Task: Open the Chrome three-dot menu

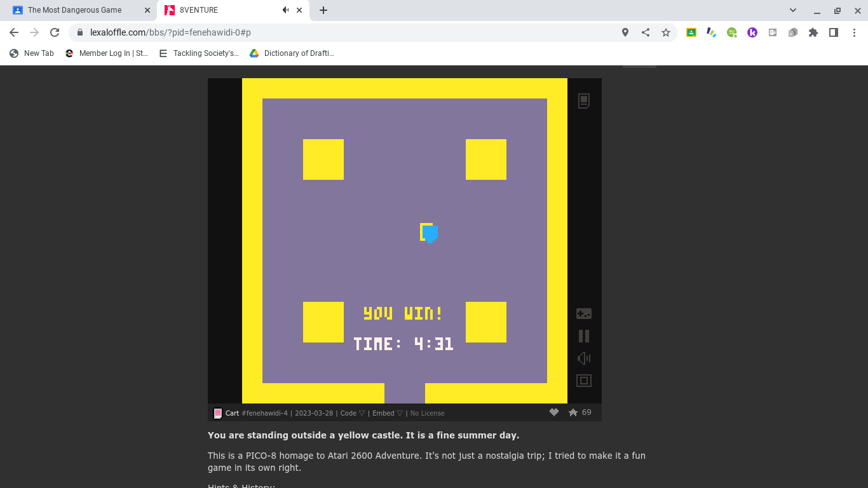Action: pyautogui.click(x=854, y=32)
